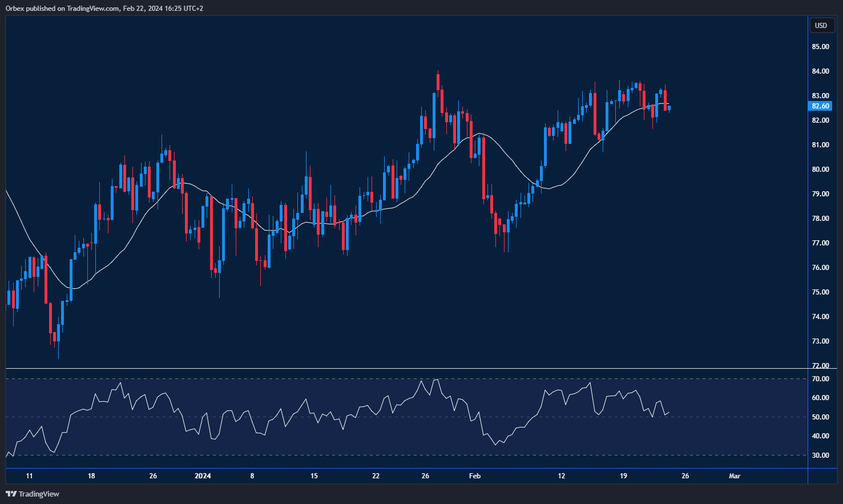
Task: Select the RSI 70.00 overbought level label
Action: (820, 379)
